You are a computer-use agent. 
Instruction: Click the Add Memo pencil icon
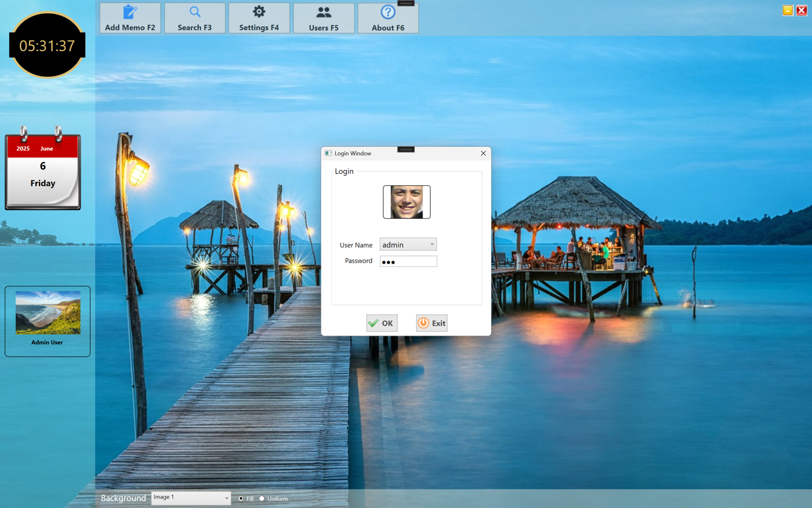pos(130,12)
